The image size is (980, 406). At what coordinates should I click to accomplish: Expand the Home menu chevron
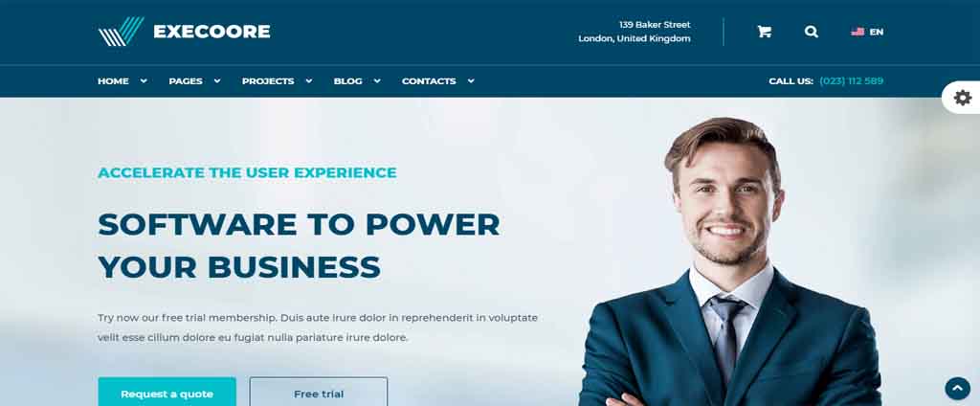(144, 80)
